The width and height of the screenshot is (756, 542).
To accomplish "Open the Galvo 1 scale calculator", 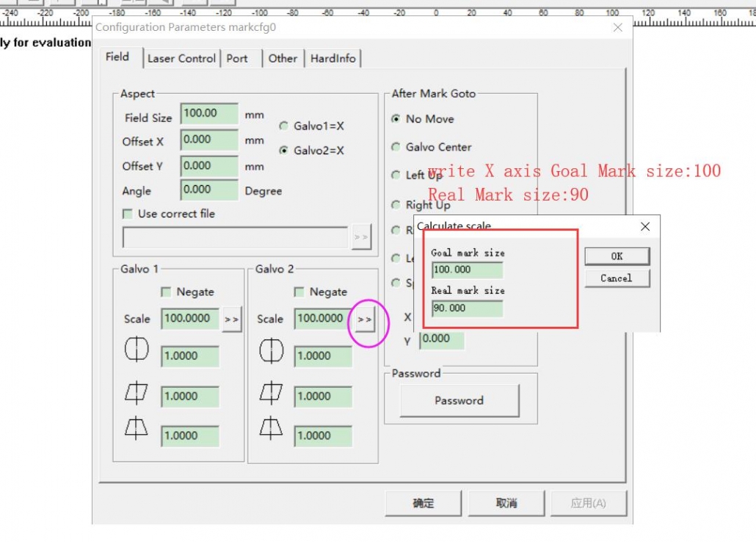I will pos(231,319).
